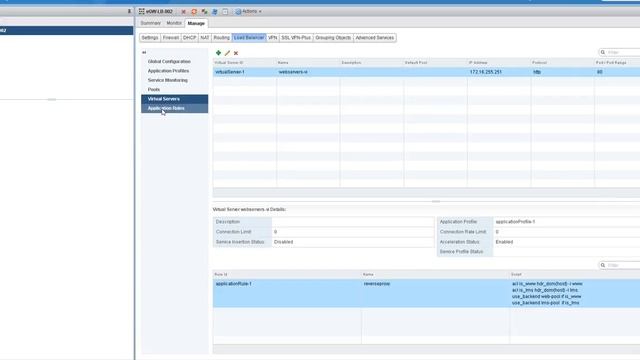This screenshot has width=640, height=360.
Task: Select Virtual Servers in side menu
Action: [x=174, y=99]
